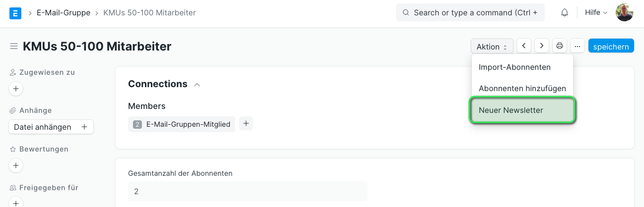Collapse the Connections section chevron
644x207 pixels.
[x=197, y=85]
